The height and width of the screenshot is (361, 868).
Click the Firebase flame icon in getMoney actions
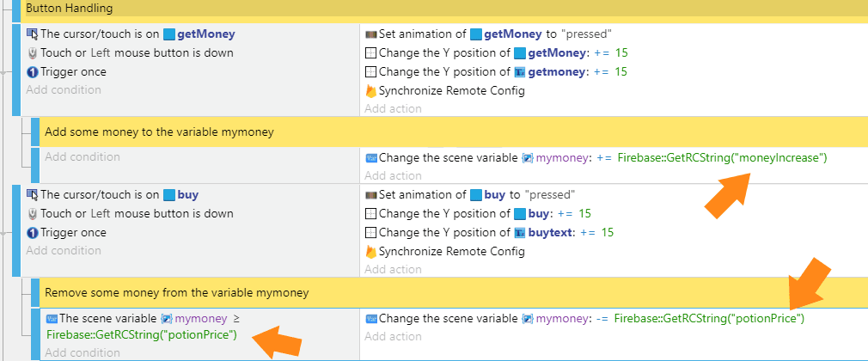371,90
